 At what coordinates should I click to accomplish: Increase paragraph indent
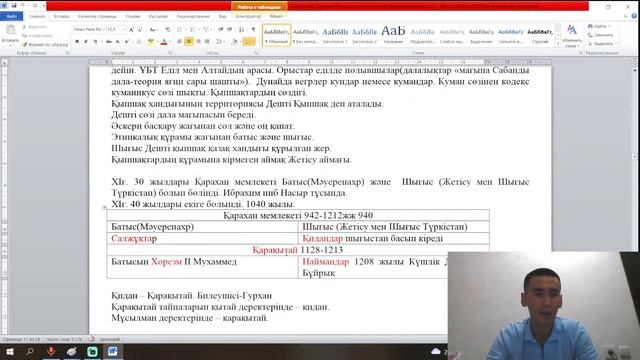tap(229, 29)
